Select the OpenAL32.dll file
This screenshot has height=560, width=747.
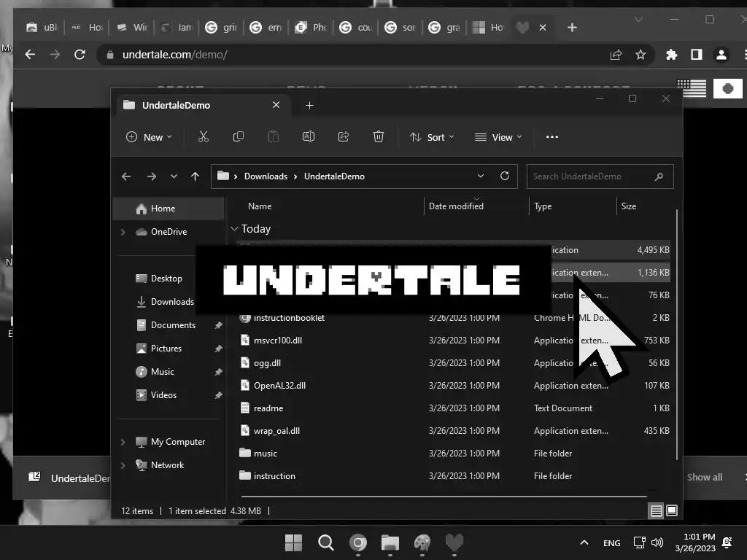(454, 386)
